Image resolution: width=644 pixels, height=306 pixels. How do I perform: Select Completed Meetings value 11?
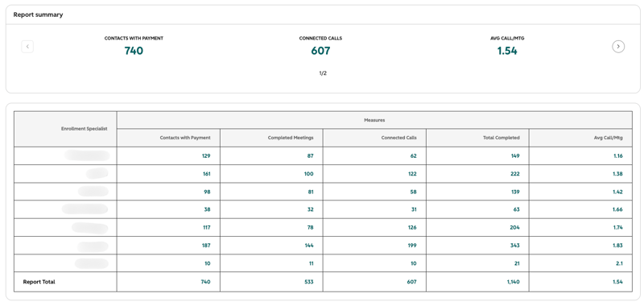pyautogui.click(x=311, y=263)
